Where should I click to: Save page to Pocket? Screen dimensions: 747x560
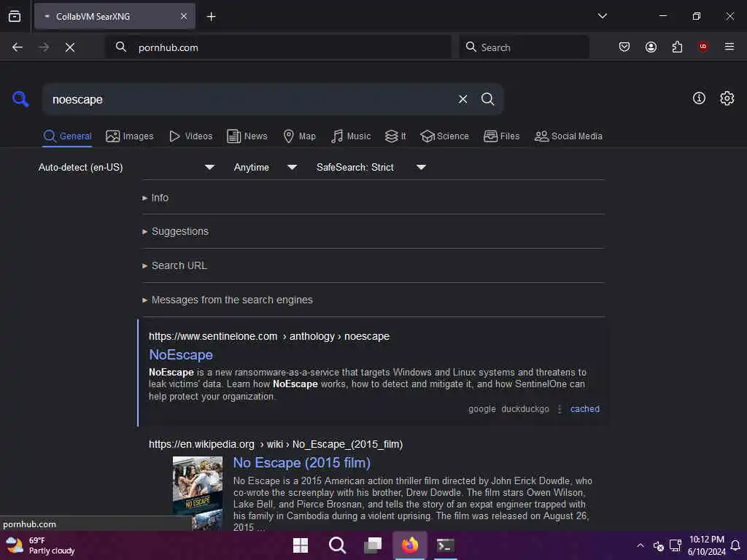pos(624,47)
